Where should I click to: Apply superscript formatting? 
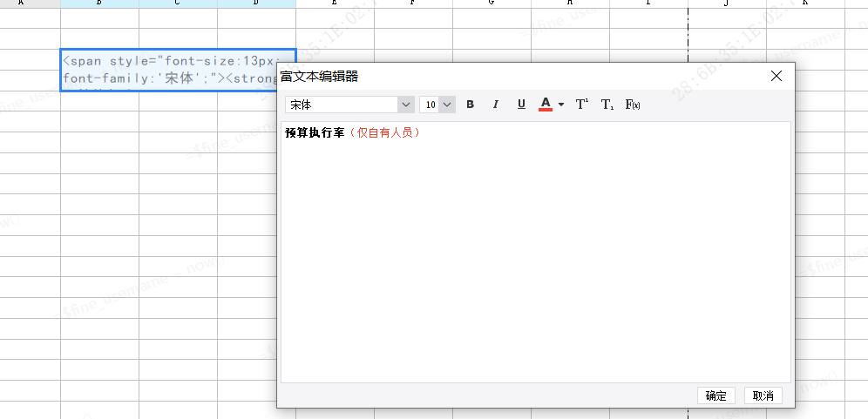coord(582,104)
